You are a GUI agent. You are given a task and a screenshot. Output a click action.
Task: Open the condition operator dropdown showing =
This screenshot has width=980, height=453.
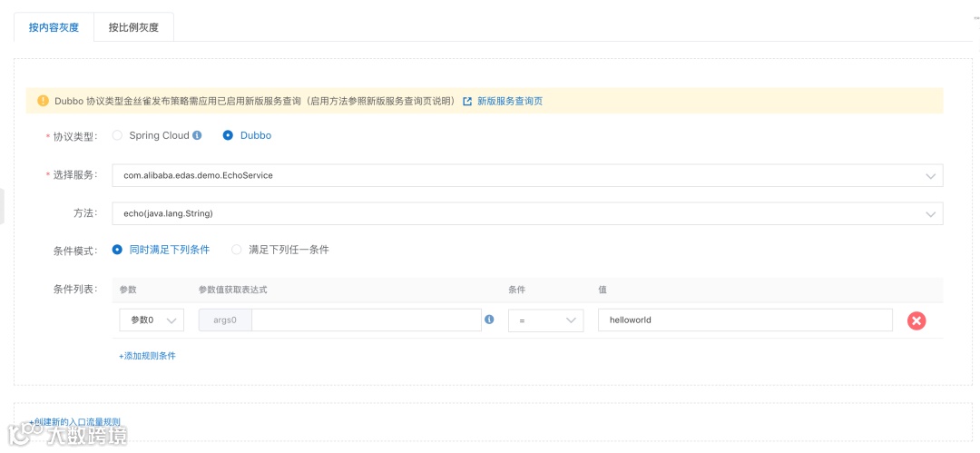coord(545,320)
